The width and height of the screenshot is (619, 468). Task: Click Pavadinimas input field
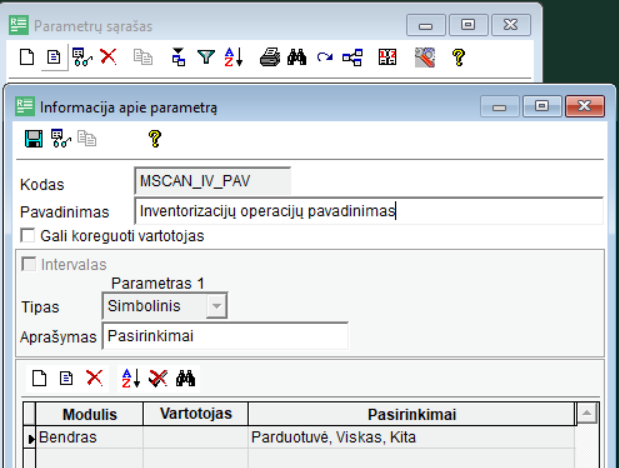point(369,211)
